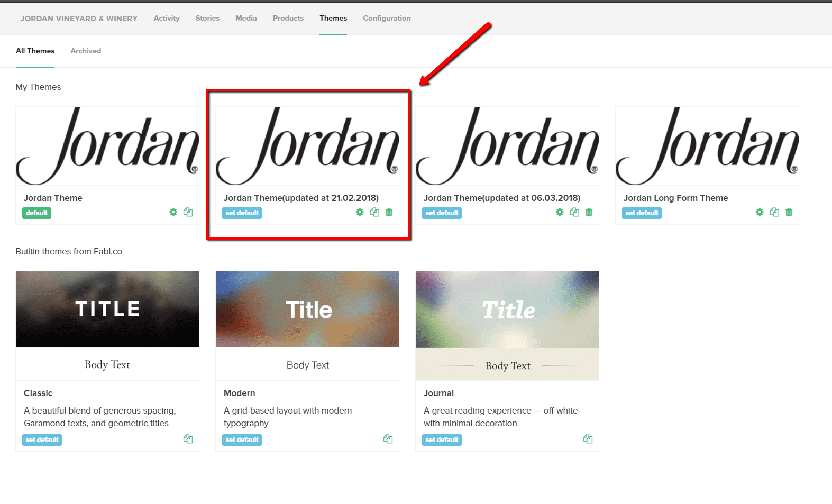832x504 pixels.
Task: Set Classic theme as default
Action: [42, 440]
